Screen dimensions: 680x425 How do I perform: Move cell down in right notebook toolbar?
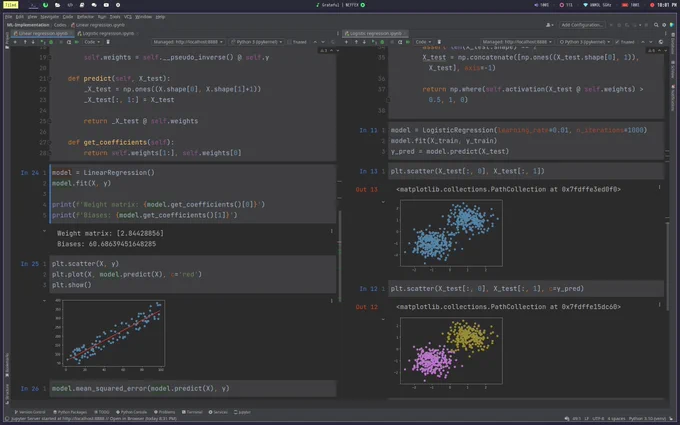[364, 42]
